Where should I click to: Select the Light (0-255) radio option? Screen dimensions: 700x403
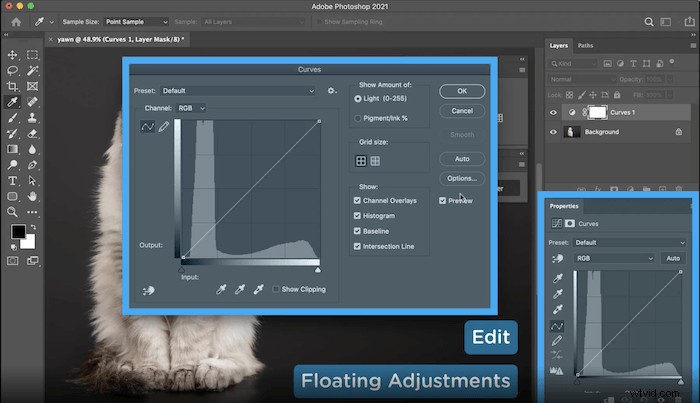point(358,99)
